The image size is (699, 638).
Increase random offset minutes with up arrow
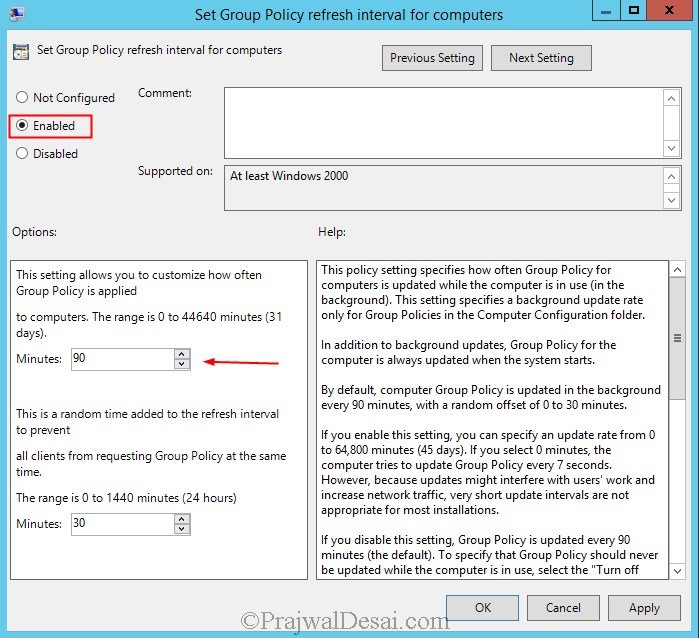pyautogui.click(x=182, y=519)
